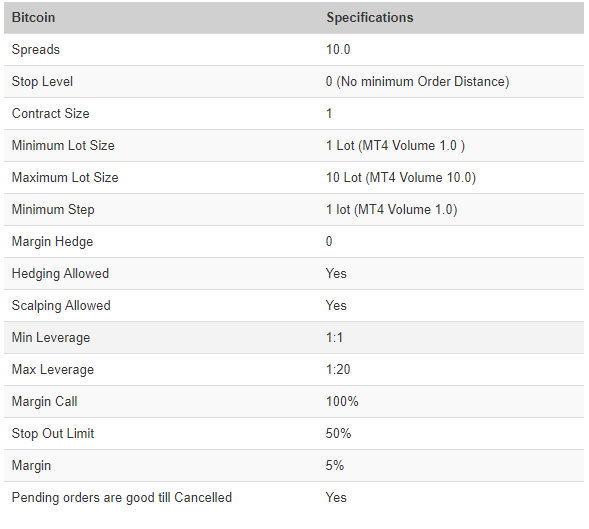Viewport: 589px width, 529px height.
Task: Select Pending orders are good till Cancelled
Action: [122, 498]
